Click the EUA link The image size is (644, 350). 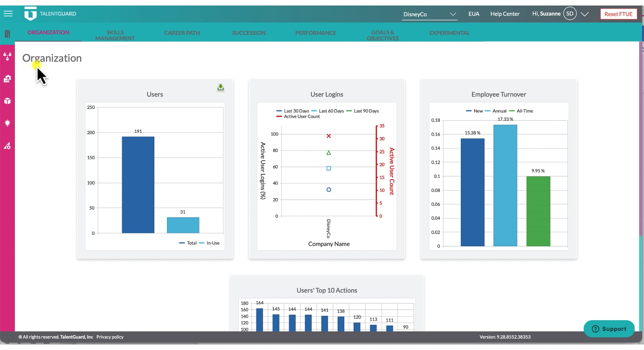pyautogui.click(x=474, y=14)
